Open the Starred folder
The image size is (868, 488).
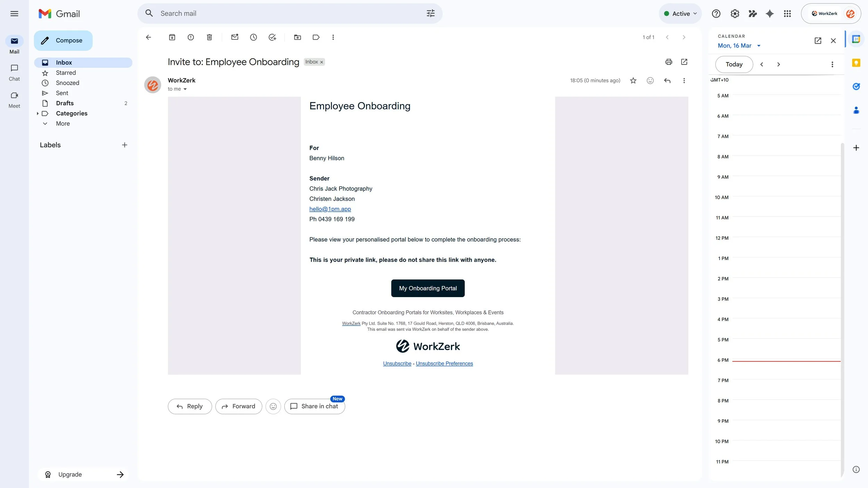click(x=66, y=73)
